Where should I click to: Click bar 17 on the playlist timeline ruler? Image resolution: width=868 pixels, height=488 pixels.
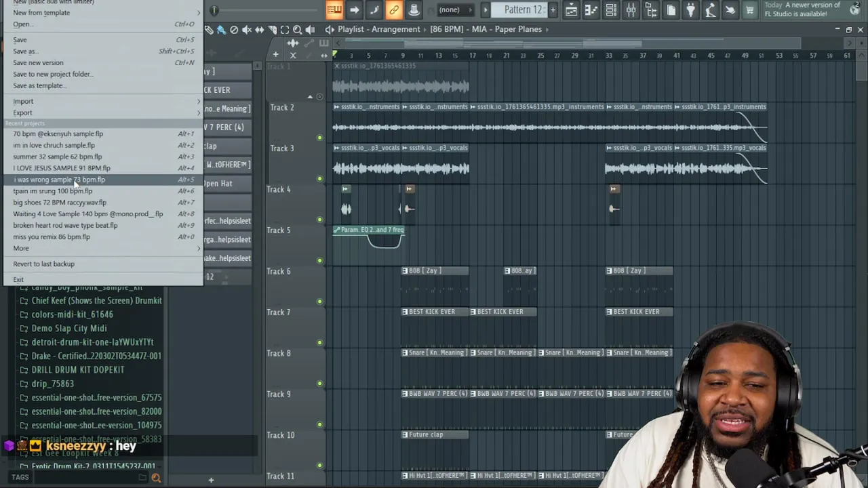pyautogui.click(x=472, y=56)
